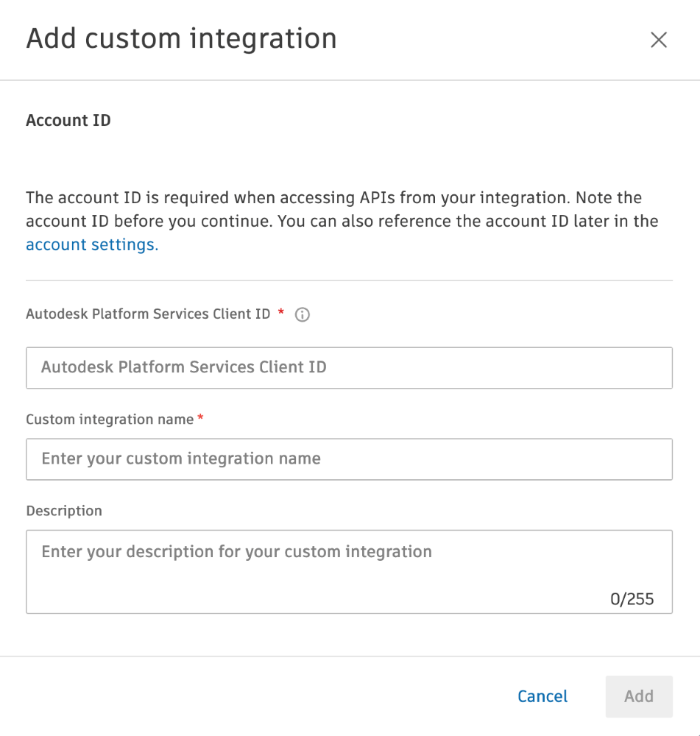Click the Add custom integration dialog title

click(x=181, y=38)
